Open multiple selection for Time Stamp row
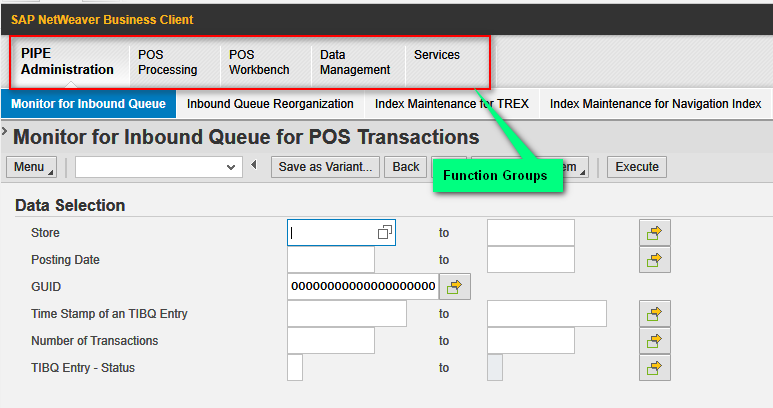Screen dimensions: 773x408 tap(654, 314)
